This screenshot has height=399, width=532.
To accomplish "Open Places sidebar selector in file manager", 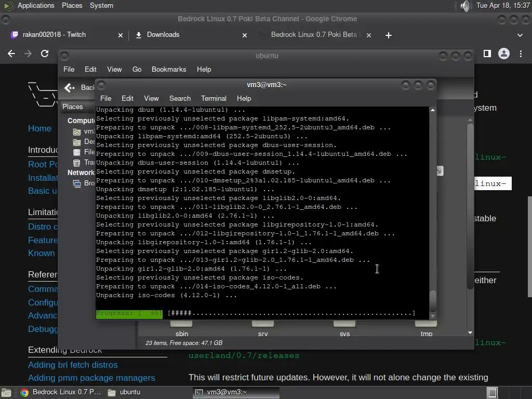I will (73, 107).
